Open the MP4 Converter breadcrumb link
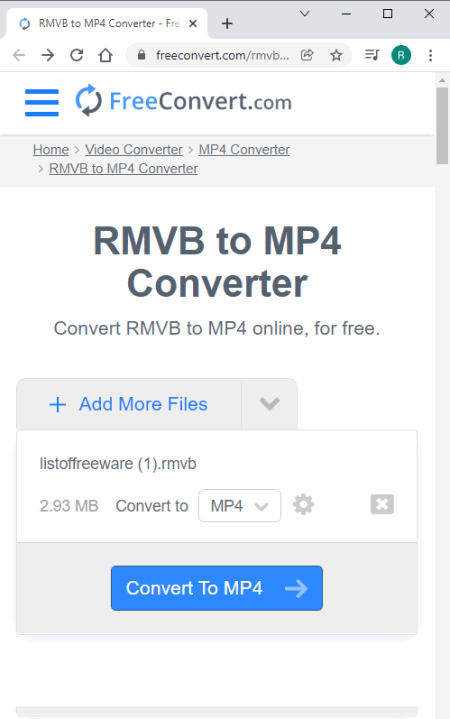Screen dimensions: 450x719 click(x=244, y=149)
